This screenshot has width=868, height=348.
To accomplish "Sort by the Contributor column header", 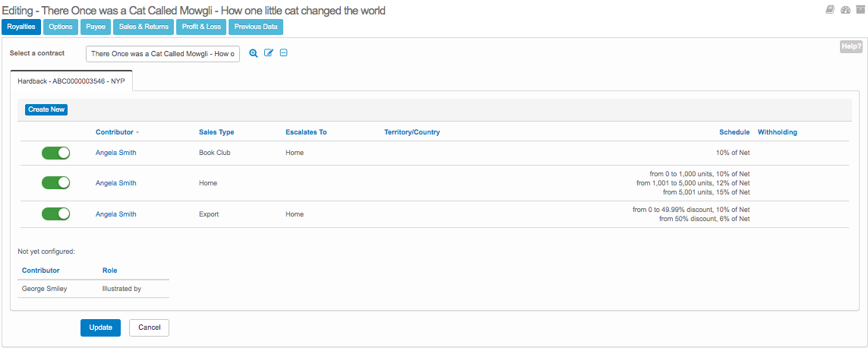I will 115,132.
